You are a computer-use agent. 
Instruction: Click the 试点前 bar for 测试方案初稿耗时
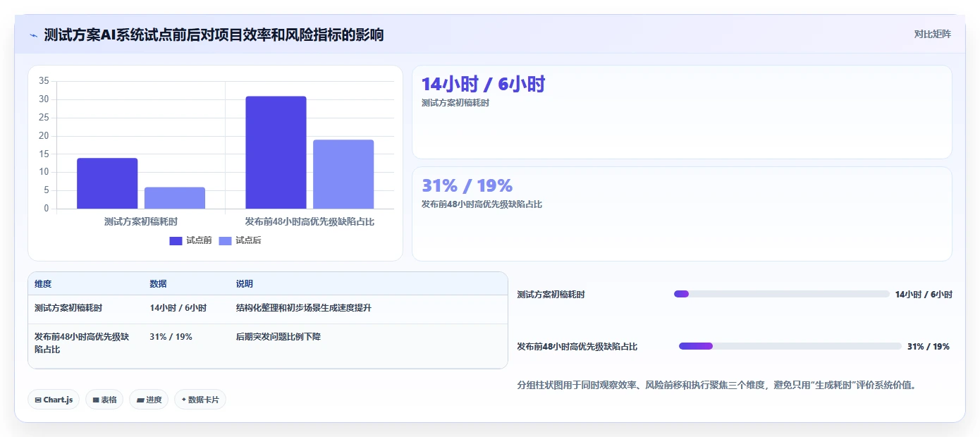pyautogui.click(x=107, y=183)
